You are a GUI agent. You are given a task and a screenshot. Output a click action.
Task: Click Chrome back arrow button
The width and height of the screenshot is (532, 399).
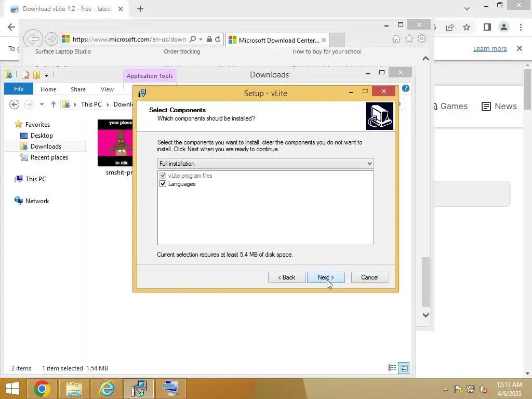coord(11,27)
